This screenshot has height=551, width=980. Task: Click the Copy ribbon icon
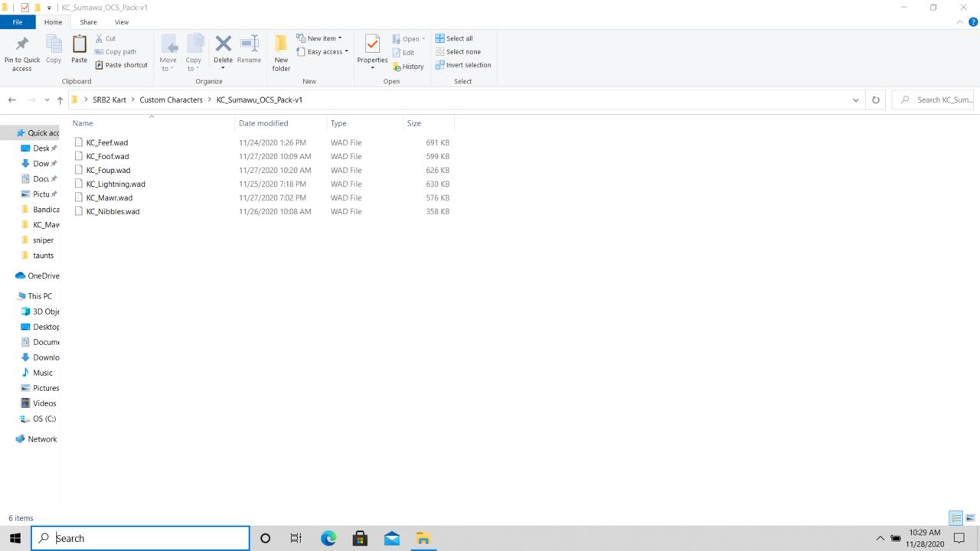pos(54,50)
